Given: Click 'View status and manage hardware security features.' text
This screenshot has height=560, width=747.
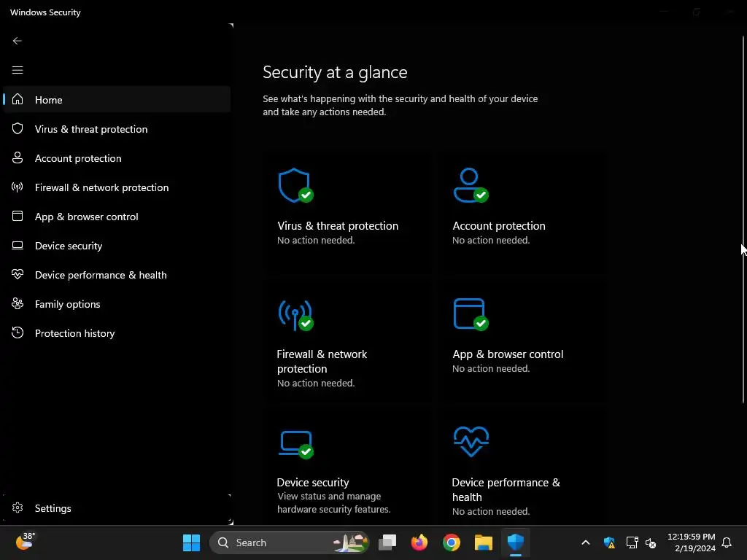Looking at the screenshot, I should point(334,503).
